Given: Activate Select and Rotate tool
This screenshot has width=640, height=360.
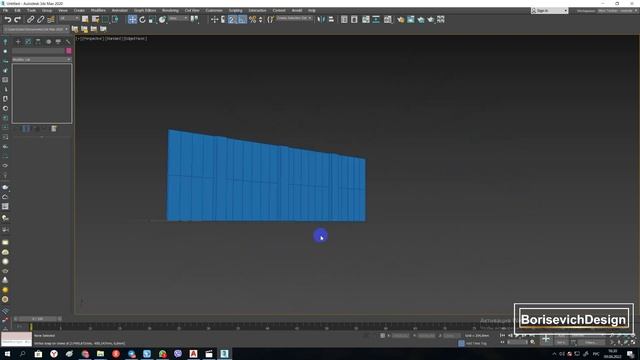Looking at the screenshot, I should [x=142, y=19].
